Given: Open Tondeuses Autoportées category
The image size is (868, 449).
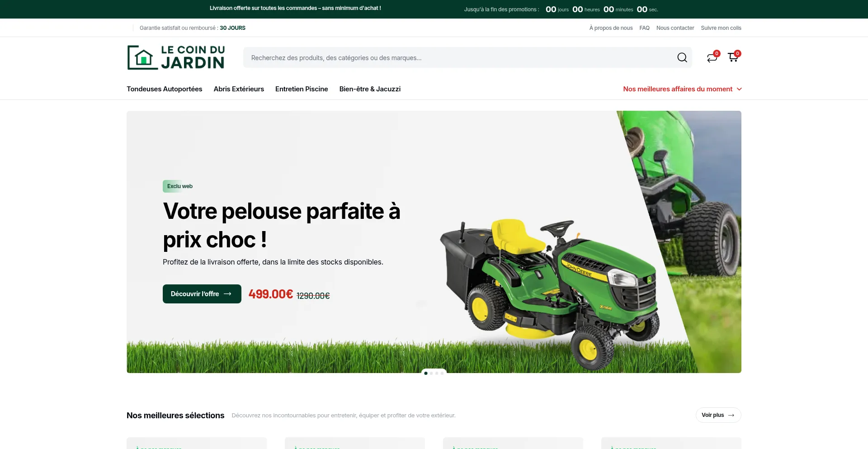Looking at the screenshot, I should (165, 89).
